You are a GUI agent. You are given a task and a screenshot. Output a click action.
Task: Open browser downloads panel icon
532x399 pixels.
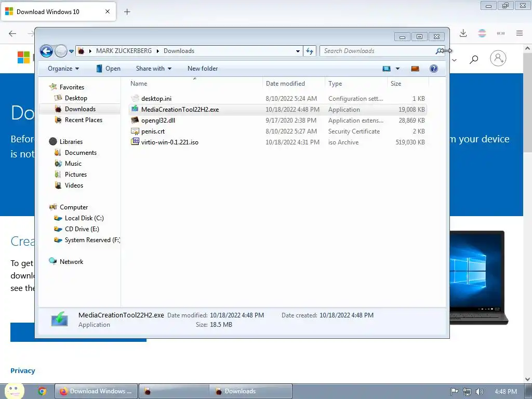coord(463,33)
